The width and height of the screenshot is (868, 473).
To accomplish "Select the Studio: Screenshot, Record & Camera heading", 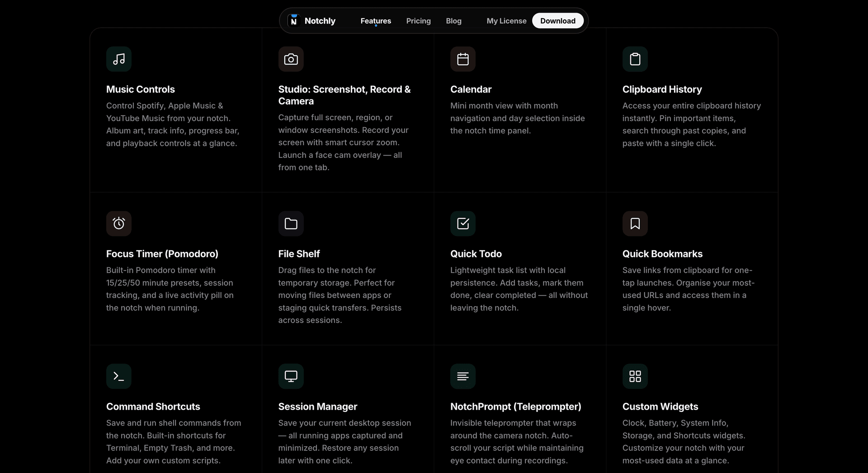I will click(344, 95).
